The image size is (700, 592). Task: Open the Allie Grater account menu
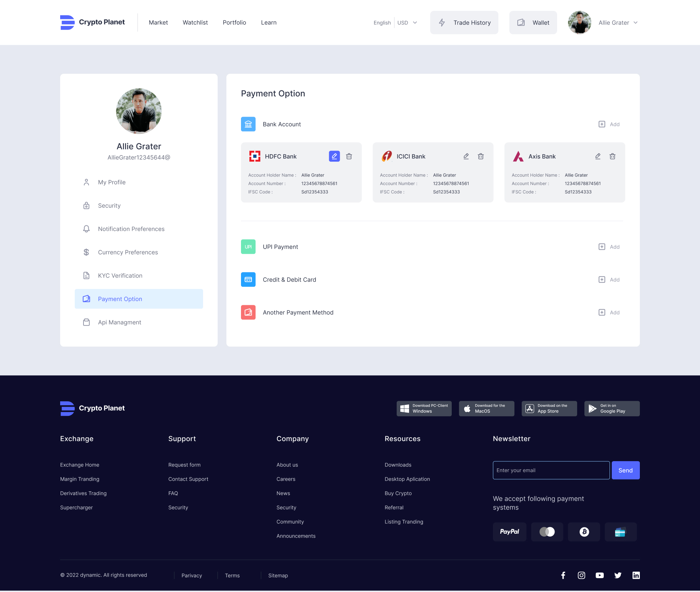pos(618,23)
